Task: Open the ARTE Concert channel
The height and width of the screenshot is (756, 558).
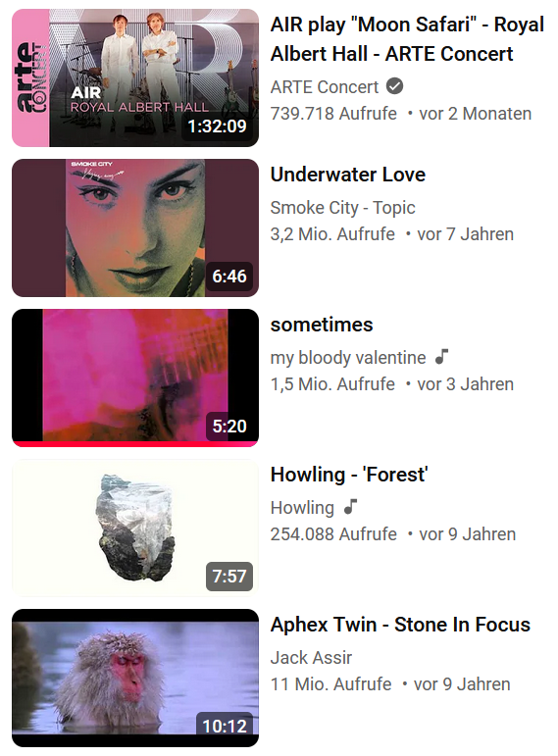Action: click(324, 87)
